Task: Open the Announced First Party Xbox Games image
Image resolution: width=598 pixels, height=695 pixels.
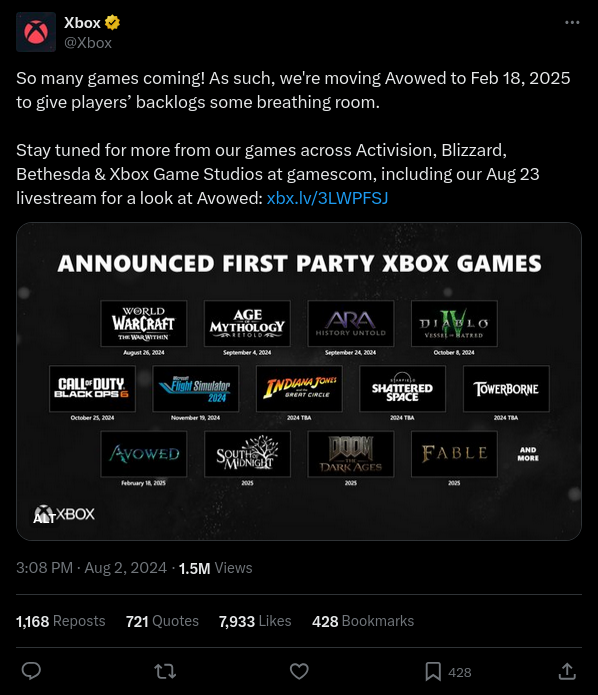Action: click(299, 381)
